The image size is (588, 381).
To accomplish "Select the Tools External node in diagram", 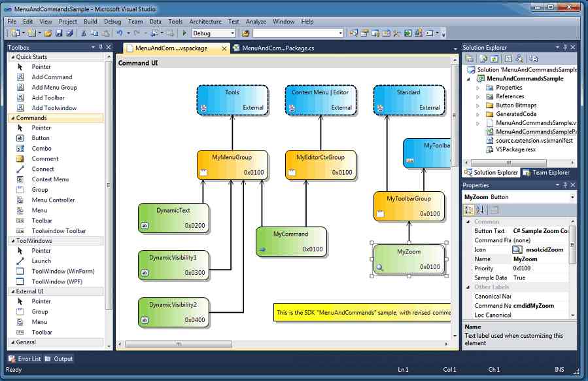I will point(232,100).
